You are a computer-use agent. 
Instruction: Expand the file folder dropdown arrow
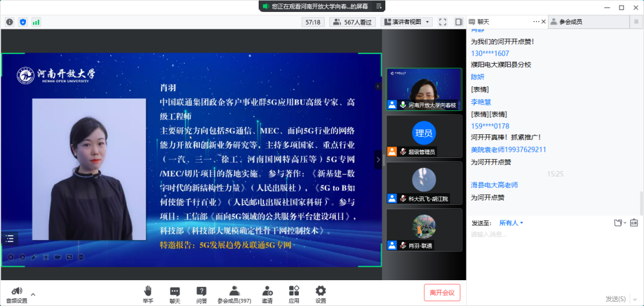tap(625, 223)
